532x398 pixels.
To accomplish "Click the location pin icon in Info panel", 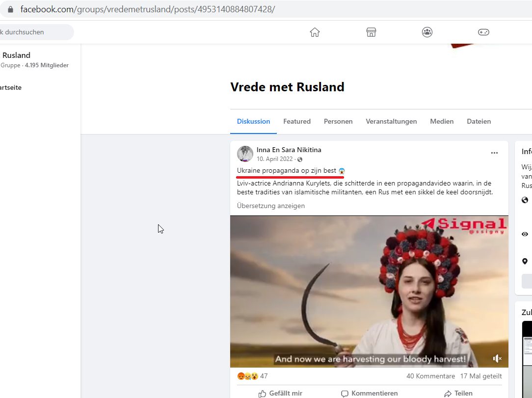I will coord(525,261).
